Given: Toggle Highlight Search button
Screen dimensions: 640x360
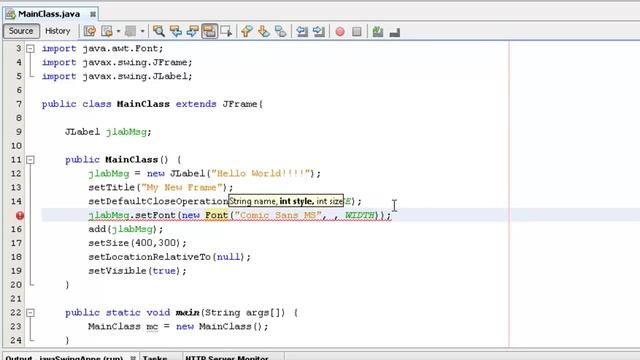Looking at the screenshot, I should (x=209, y=31).
